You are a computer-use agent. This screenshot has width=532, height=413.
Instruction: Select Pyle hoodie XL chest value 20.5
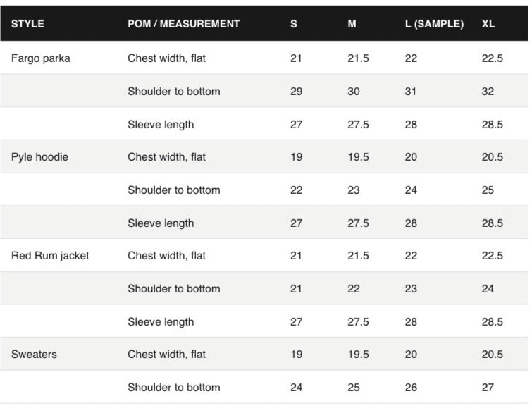[492, 157]
